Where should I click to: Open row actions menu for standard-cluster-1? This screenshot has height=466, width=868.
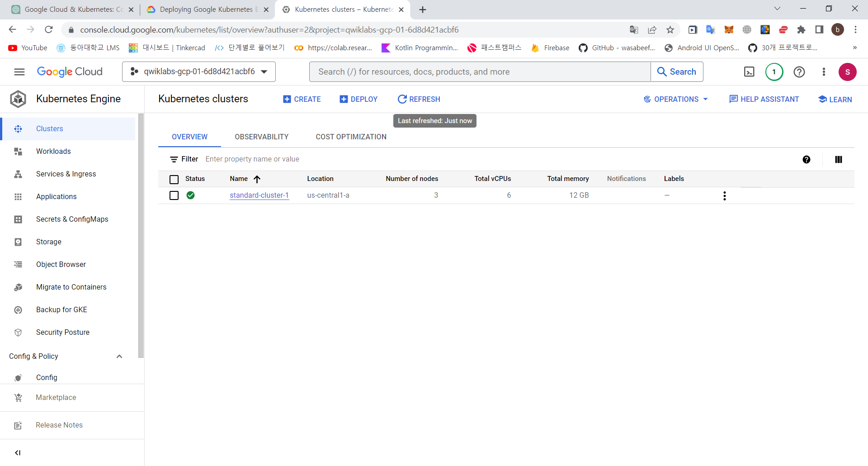point(725,196)
